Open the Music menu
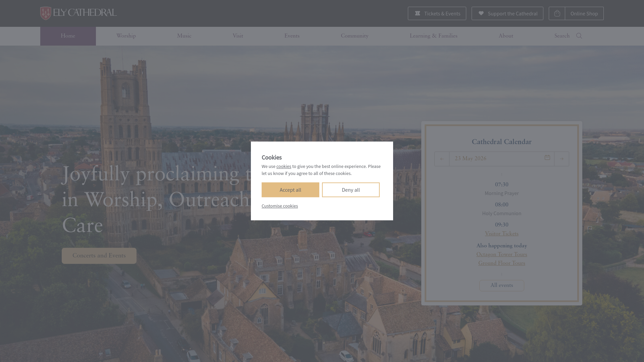644x362 pixels. pos(184,36)
